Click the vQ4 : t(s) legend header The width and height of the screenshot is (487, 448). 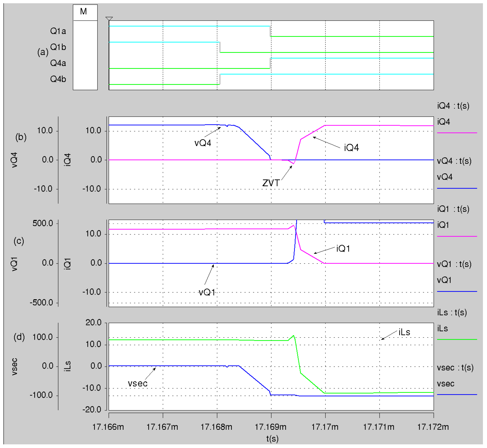[454, 161]
